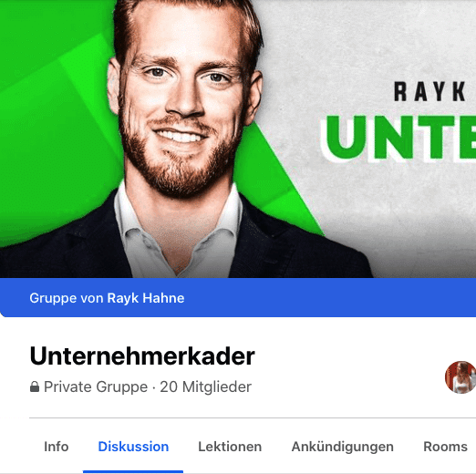Click the Unternehmerkader group title
The height and width of the screenshot is (474, 476).
pyautogui.click(x=142, y=356)
